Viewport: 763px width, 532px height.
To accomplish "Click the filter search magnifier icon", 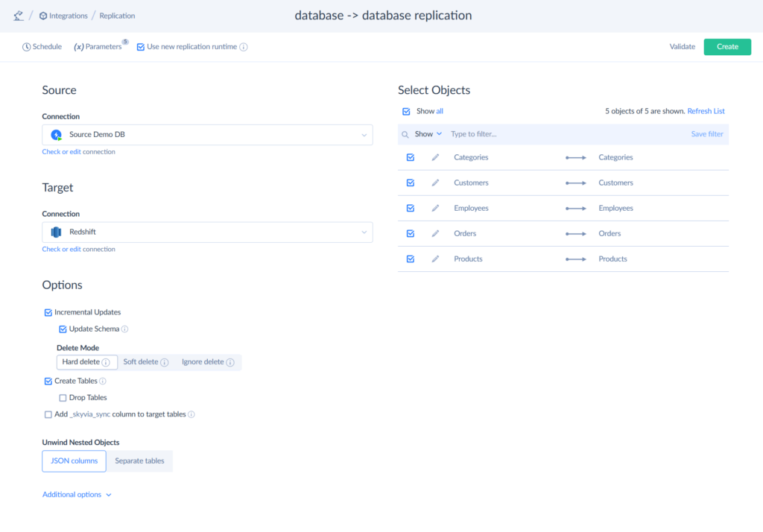I will [x=405, y=134].
